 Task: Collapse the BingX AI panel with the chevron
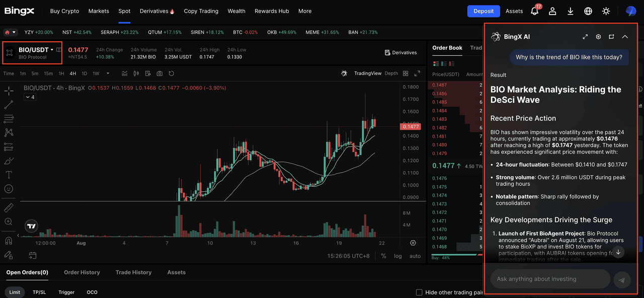coord(625,36)
